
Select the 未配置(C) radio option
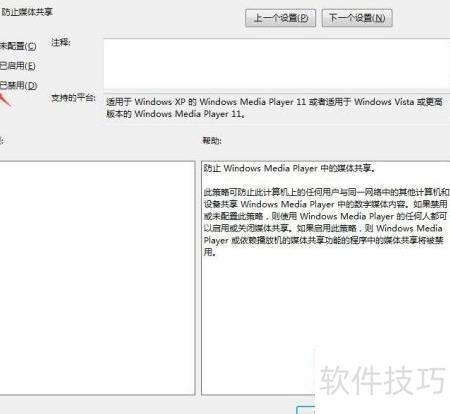coord(18,46)
